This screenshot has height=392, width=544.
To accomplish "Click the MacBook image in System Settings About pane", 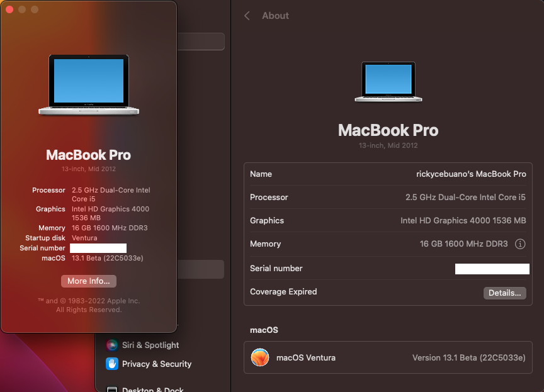I will (388, 82).
